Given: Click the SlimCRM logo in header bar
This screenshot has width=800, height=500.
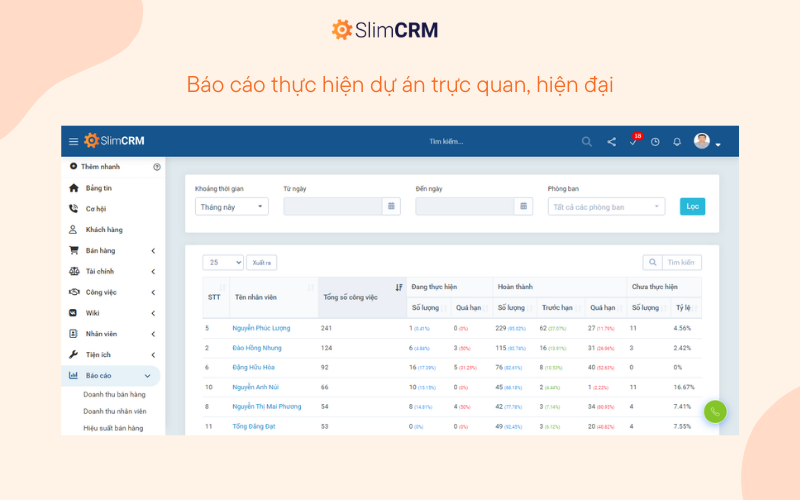Looking at the screenshot, I should tap(114, 141).
